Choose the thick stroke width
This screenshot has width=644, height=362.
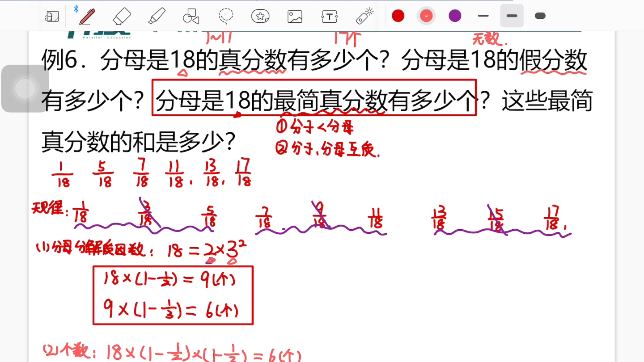[540, 16]
